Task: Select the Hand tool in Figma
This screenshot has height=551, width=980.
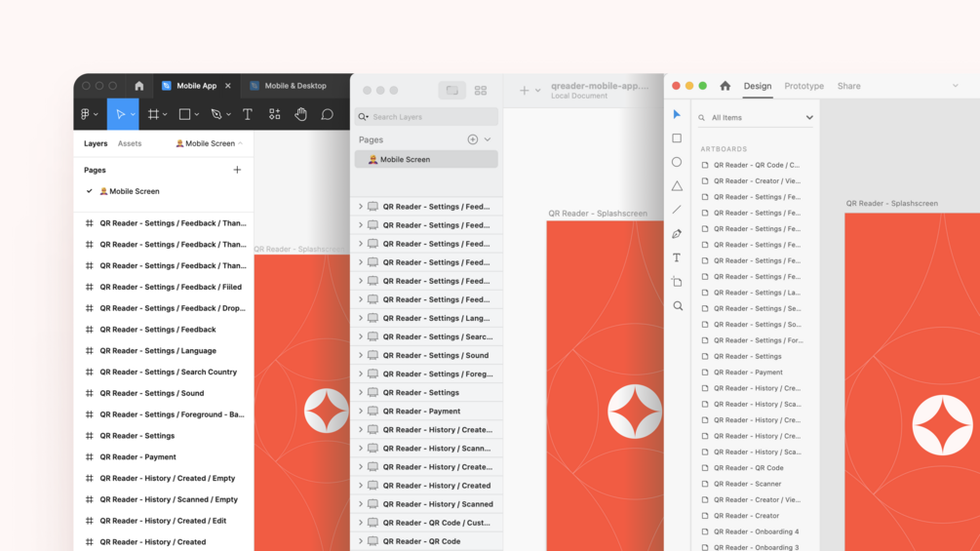Action: (300, 114)
